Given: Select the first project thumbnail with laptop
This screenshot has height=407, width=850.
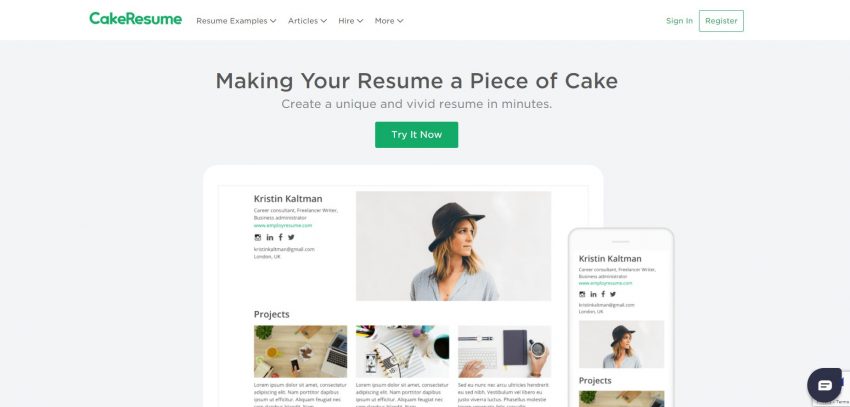Looking at the screenshot, I should point(300,351).
